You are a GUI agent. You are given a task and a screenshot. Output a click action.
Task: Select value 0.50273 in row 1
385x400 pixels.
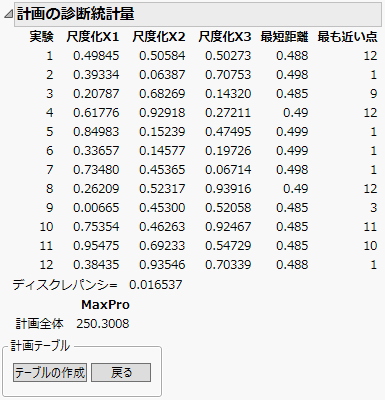pyautogui.click(x=228, y=56)
